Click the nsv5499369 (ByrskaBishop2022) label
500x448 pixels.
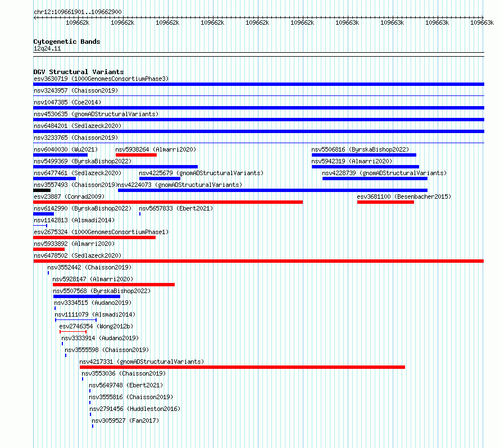point(83,161)
